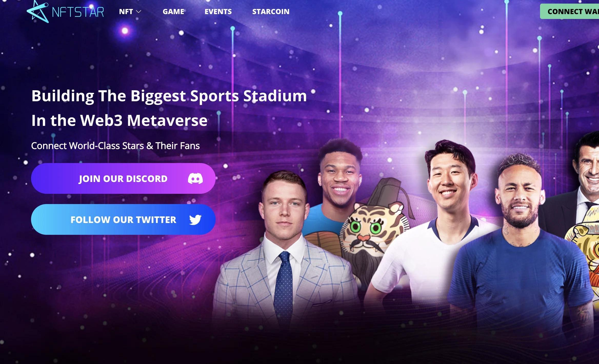Click the green CONNECT WALLET button
Viewport: 599px width, 364px height.
570,11
